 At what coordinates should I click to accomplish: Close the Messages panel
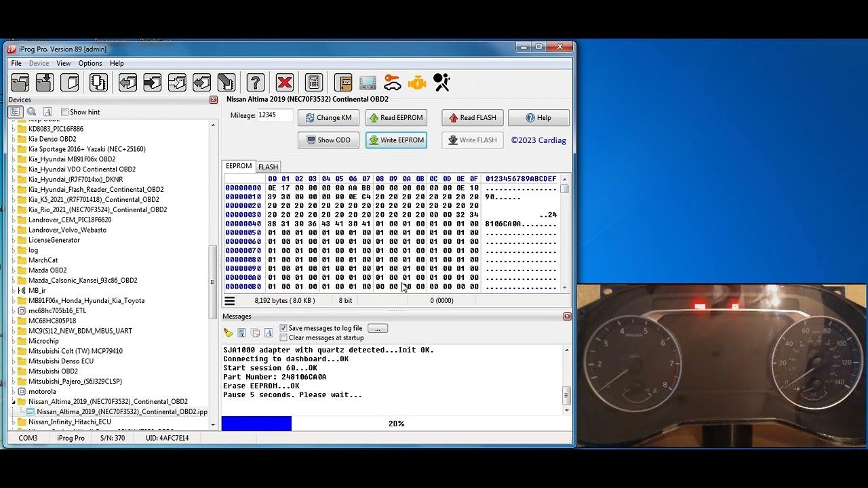568,317
